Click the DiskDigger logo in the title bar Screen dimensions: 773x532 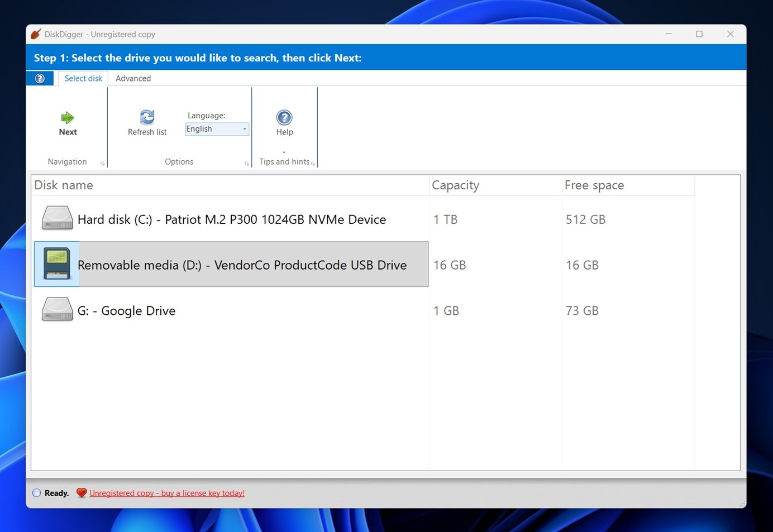(x=35, y=33)
